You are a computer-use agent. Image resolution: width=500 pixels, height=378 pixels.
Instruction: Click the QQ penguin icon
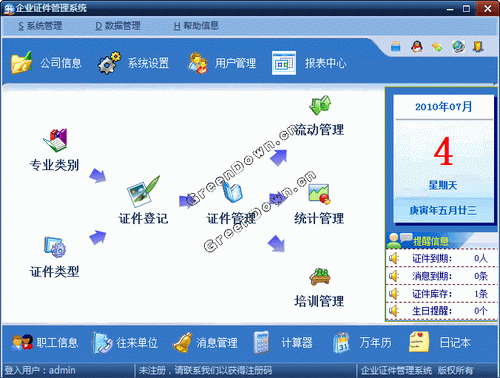[416, 46]
